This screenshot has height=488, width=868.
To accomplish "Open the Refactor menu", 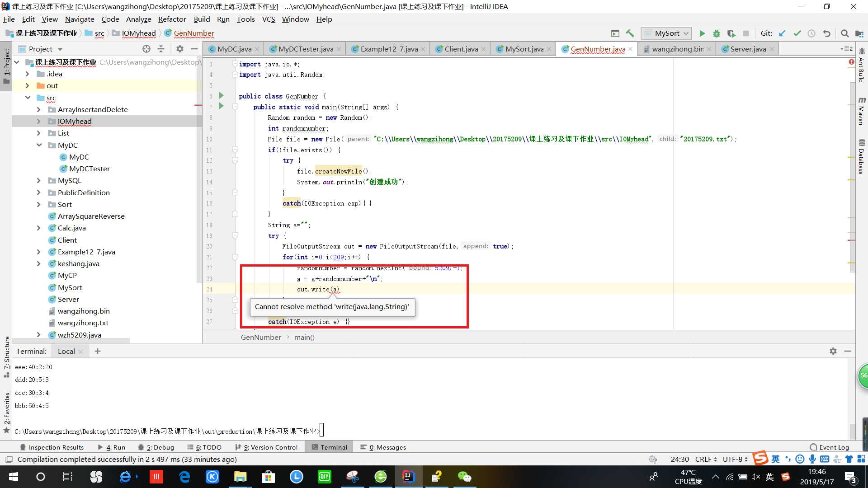I will coord(172,19).
